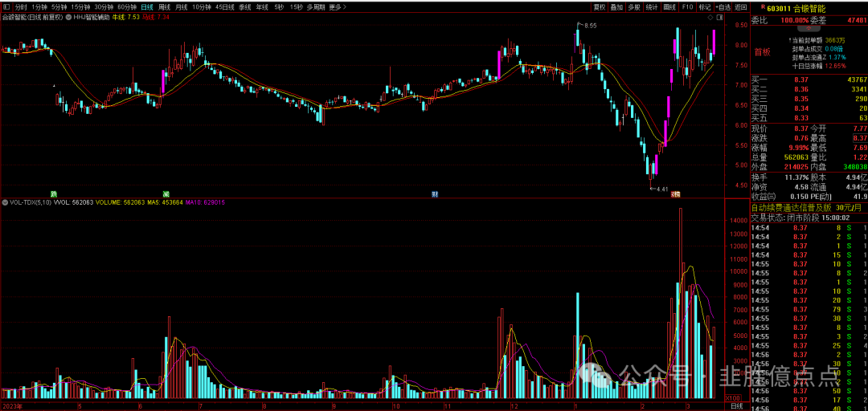Open the 多周期 multi-period view
Screen dimensions: 868x411
[x=316, y=8]
